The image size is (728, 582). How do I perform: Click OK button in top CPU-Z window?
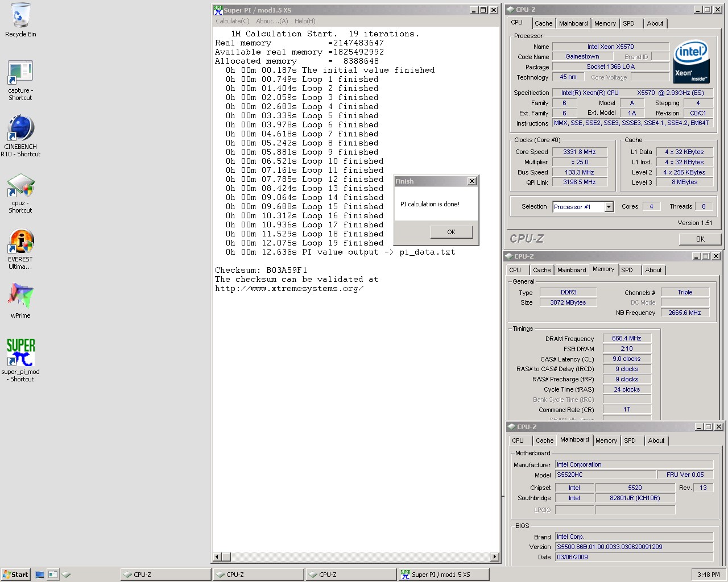(x=700, y=239)
